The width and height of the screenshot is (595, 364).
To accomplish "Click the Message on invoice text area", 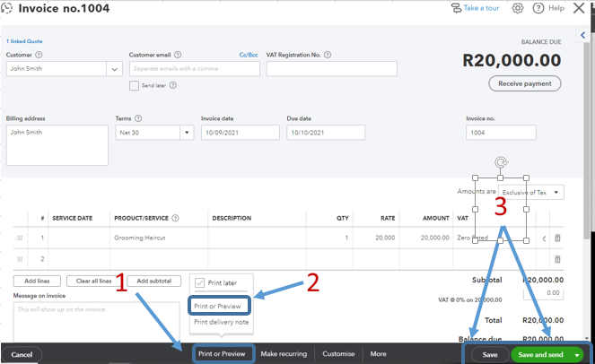I will coord(96,322).
